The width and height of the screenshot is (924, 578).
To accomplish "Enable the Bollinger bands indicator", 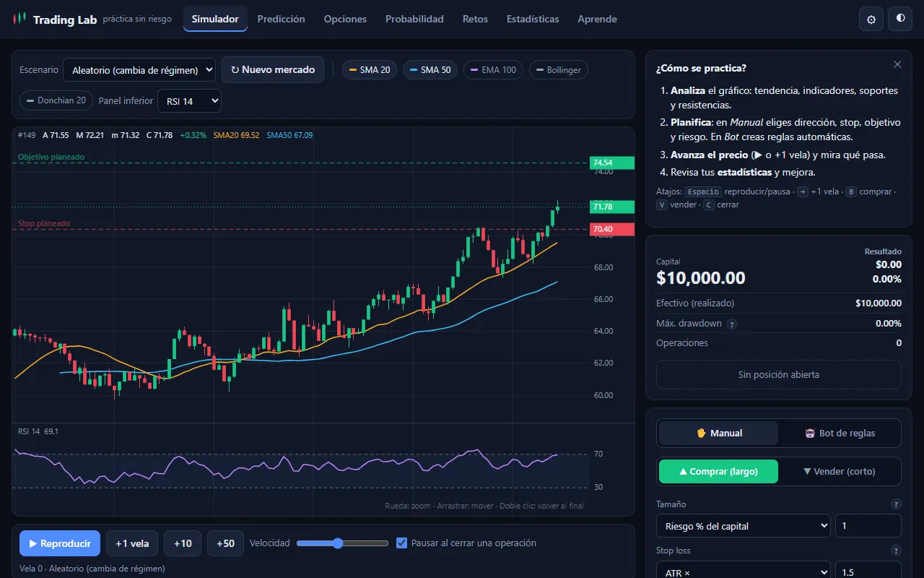I will pos(559,70).
